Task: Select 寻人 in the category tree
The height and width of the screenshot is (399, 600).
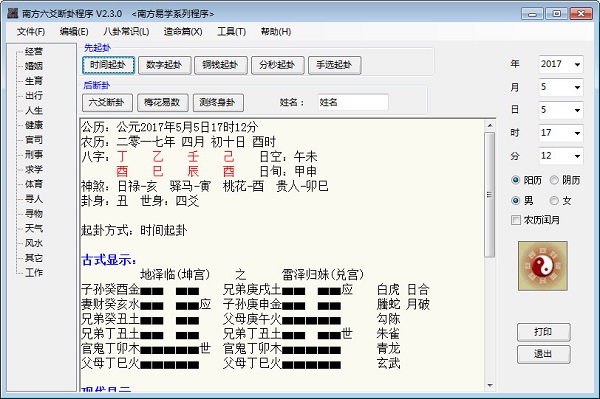Action: pyautogui.click(x=34, y=199)
